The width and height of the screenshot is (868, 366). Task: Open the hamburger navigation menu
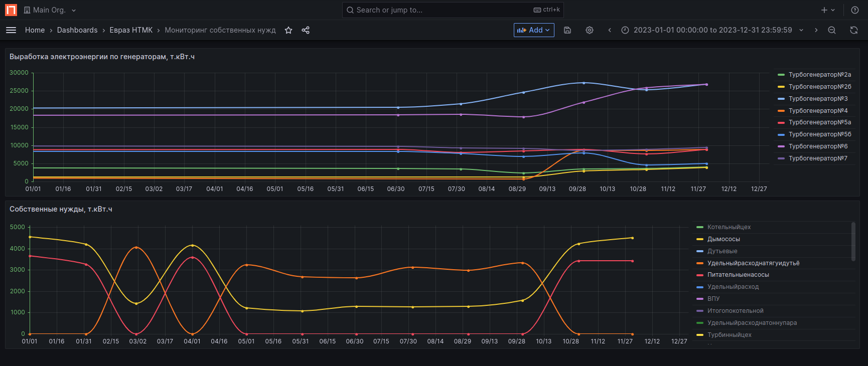click(11, 30)
